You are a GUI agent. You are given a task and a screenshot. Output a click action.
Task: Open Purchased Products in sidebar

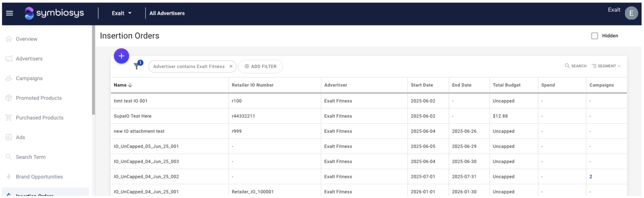point(39,118)
